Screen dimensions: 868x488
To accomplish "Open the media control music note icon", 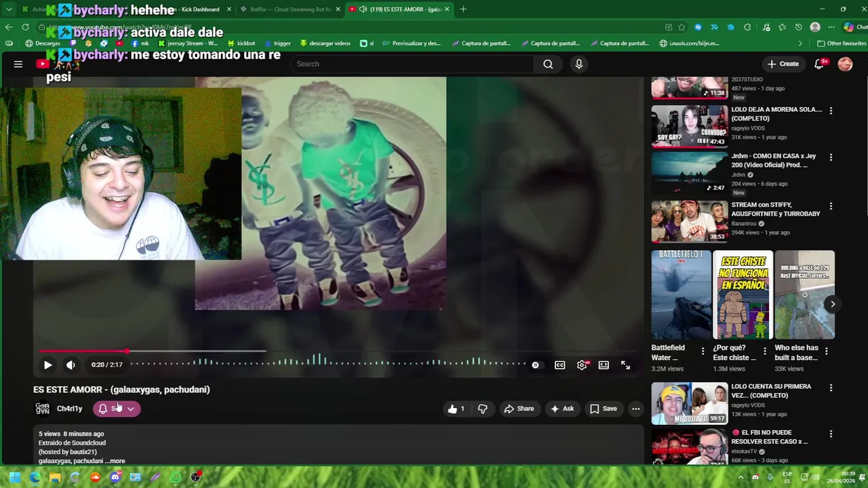I will [765, 27].
